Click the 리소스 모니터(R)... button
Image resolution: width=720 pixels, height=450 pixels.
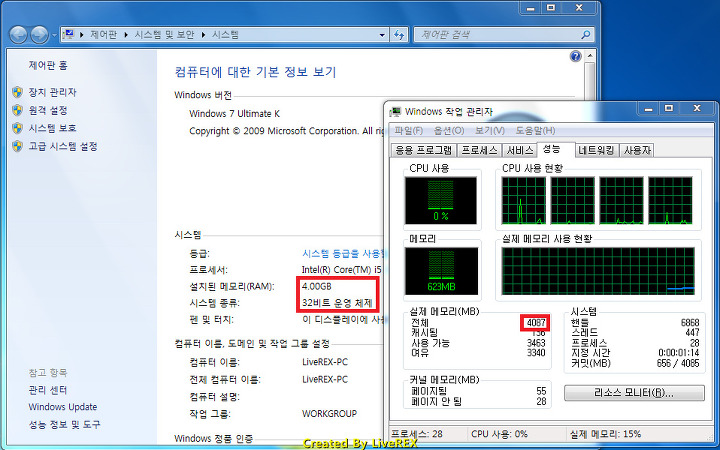pyautogui.click(x=634, y=393)
